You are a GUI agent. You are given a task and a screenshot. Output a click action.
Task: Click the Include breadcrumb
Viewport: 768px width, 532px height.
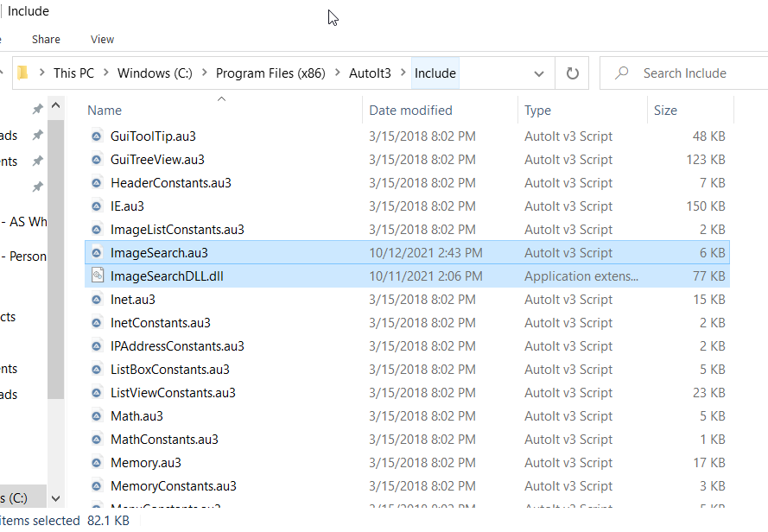pos(435,73)
